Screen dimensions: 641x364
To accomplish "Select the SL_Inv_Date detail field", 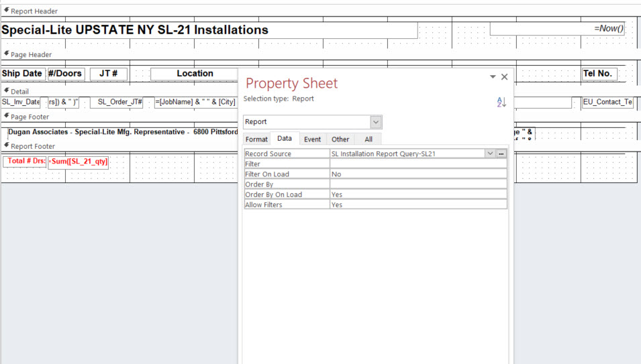I will [x=21, y=102].
